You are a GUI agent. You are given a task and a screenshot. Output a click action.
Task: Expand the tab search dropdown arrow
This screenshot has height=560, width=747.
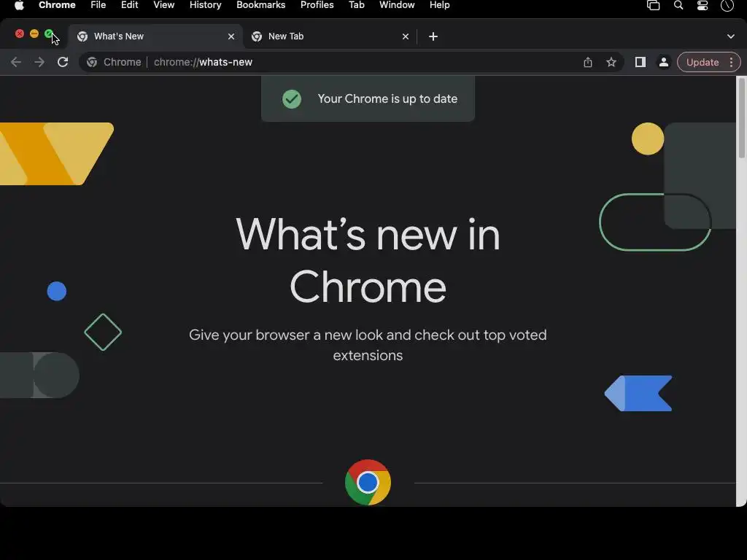click(x=731, y=36)
